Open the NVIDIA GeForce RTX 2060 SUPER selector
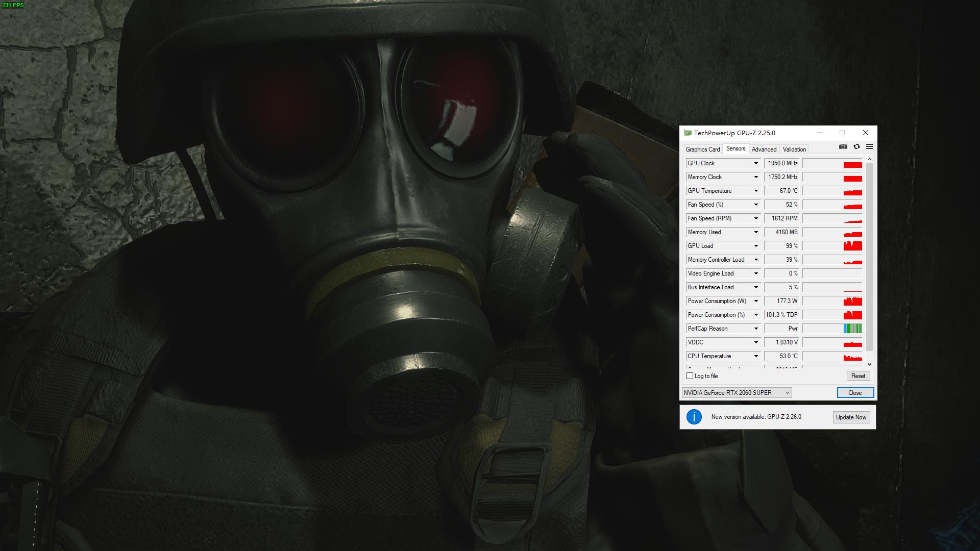The image size is (980, 551). click(x=737, y=393)
